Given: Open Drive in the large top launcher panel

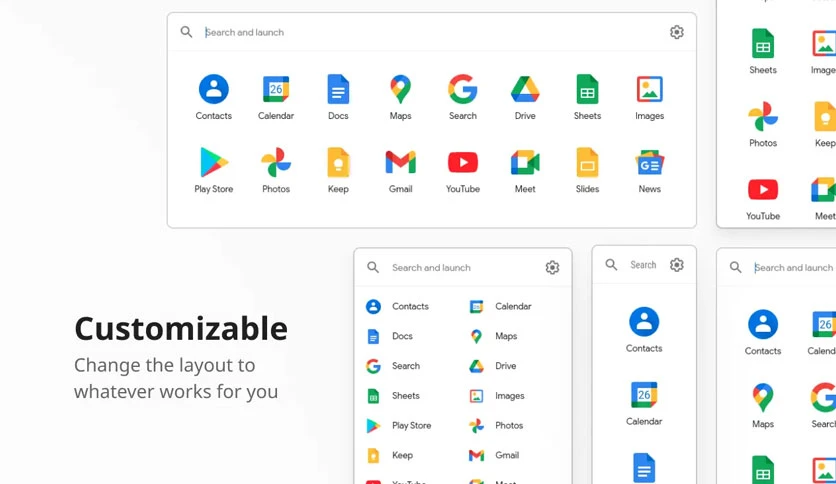Looking at the screenshot, I should coord(525,98).
